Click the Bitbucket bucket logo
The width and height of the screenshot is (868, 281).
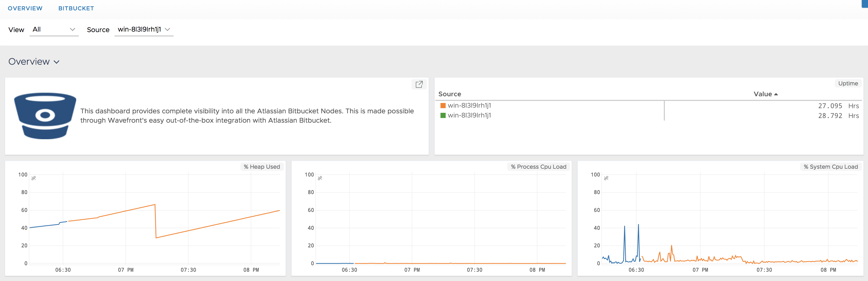[45, 116]
